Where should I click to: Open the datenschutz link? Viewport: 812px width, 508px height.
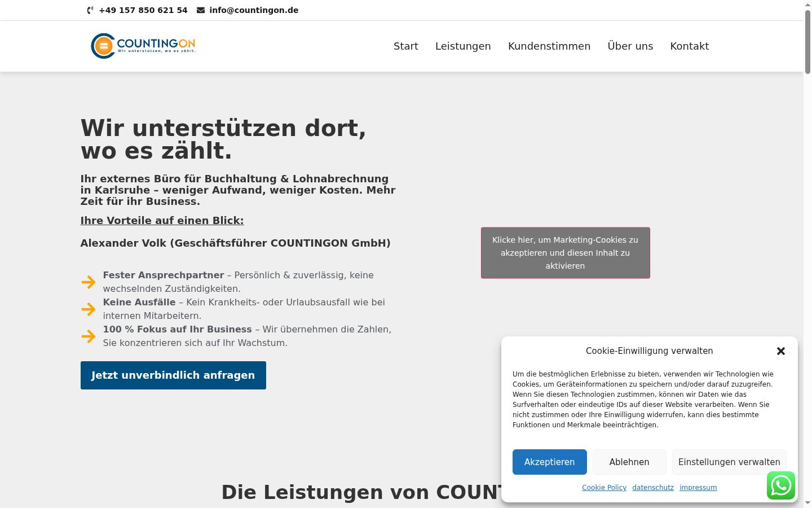tap(653, 488)
